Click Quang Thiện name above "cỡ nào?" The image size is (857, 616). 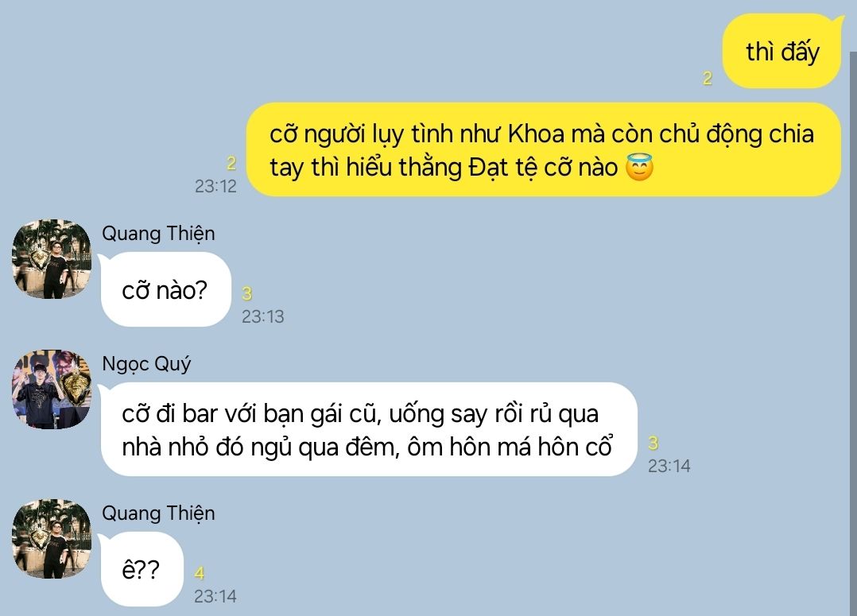[158, 234]
